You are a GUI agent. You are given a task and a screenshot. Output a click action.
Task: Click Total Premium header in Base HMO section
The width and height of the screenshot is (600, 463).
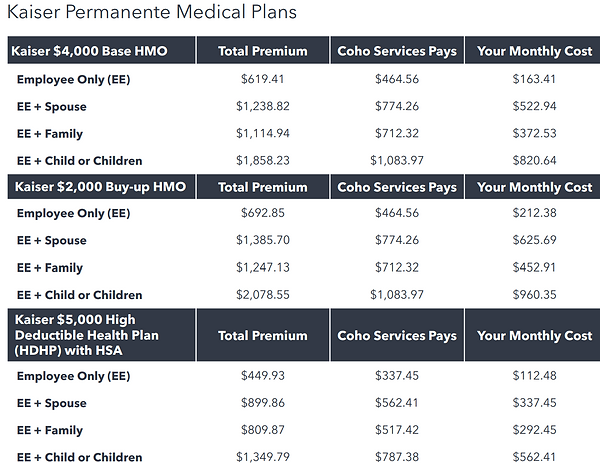262,50
